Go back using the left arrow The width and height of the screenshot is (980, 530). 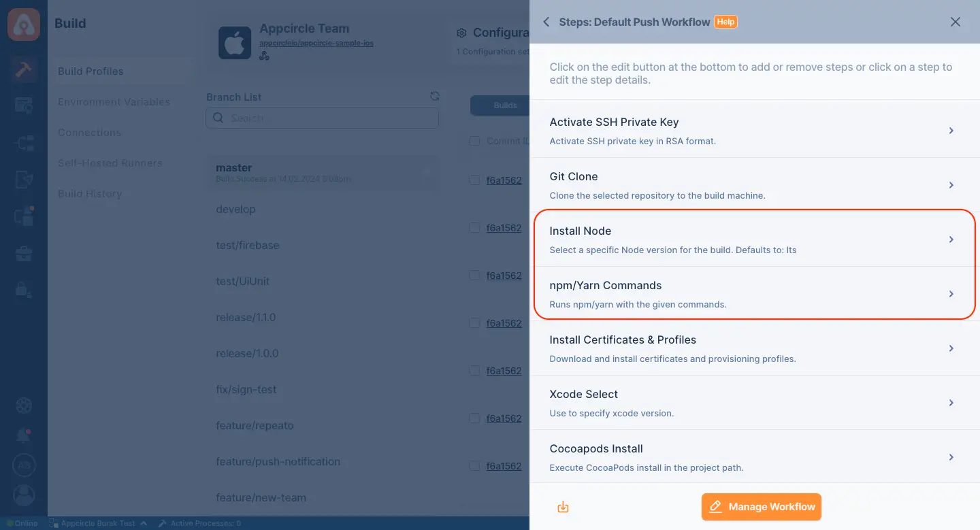point(546,22)
